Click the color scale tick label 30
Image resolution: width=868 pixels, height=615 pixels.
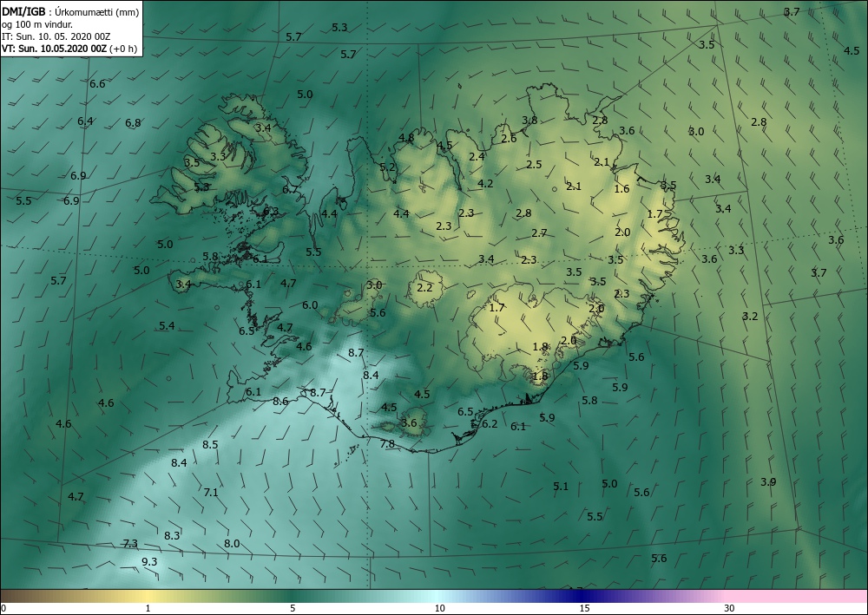729,609
